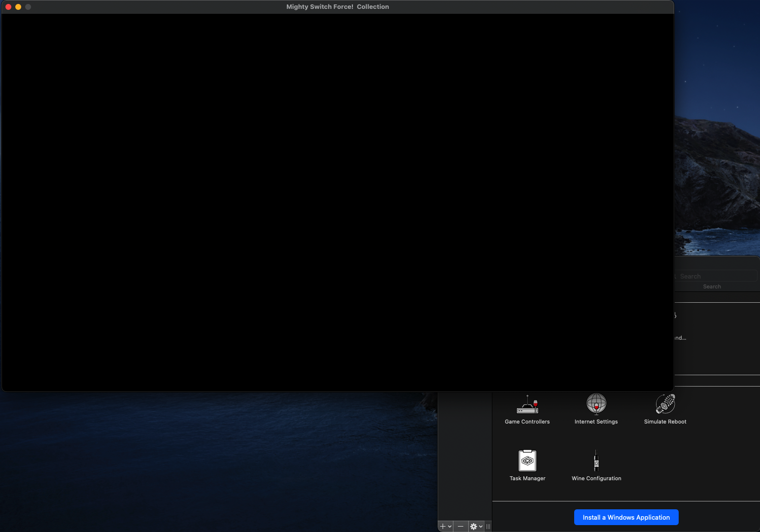
Task: Grab the sidebar resize handle bars
Action: [488, 526]
